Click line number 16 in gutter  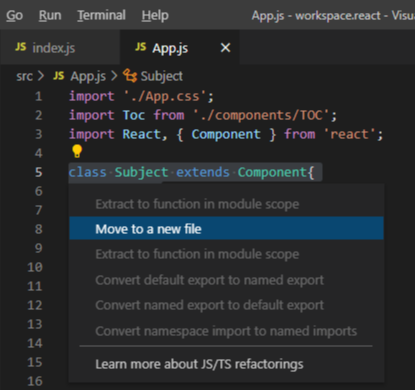[x=35, y=381]
